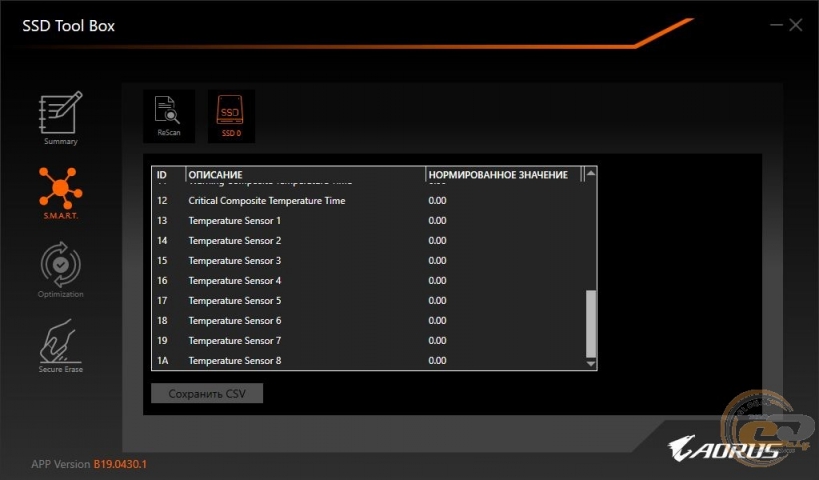819x480 pixels.
Task: Select the Temperature Sensor 6 row
Action: point(369,320)
